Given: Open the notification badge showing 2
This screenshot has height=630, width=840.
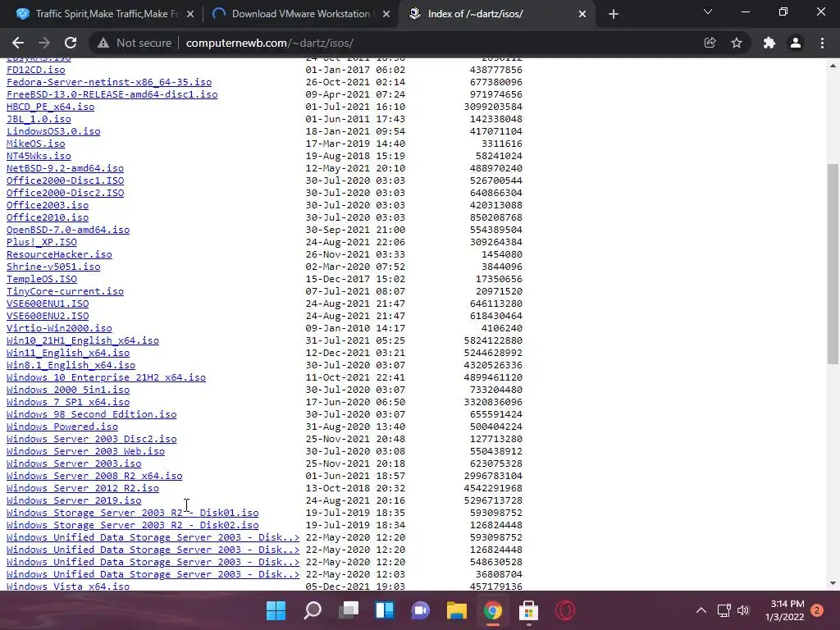Looking at the screenshot, I should click(817, 610).
